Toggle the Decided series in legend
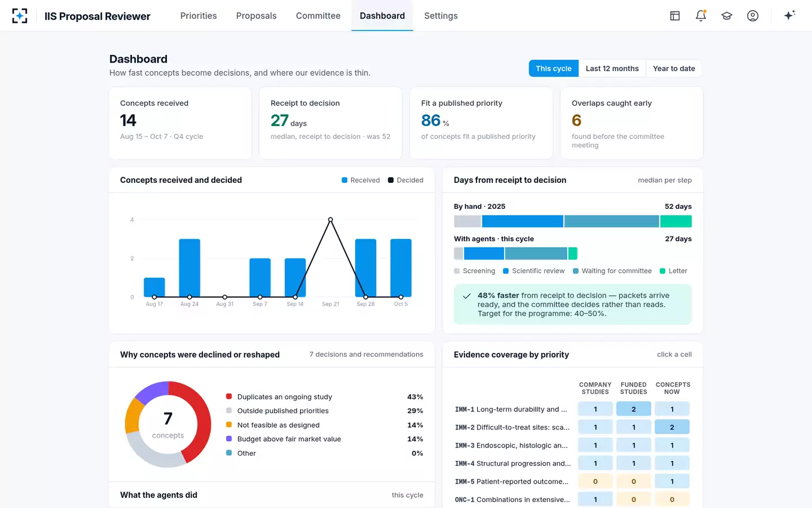 coord(405,180)
